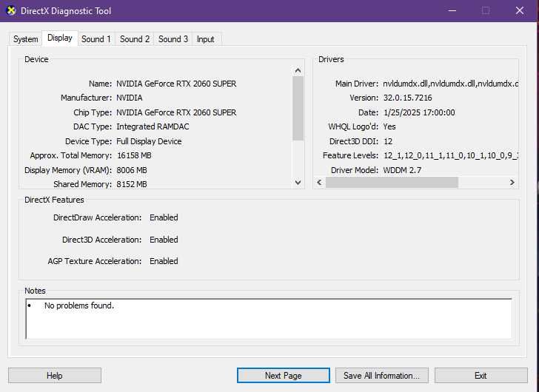Click the Chip Type value text
This screenshot has width=539, height=392.
176,112
